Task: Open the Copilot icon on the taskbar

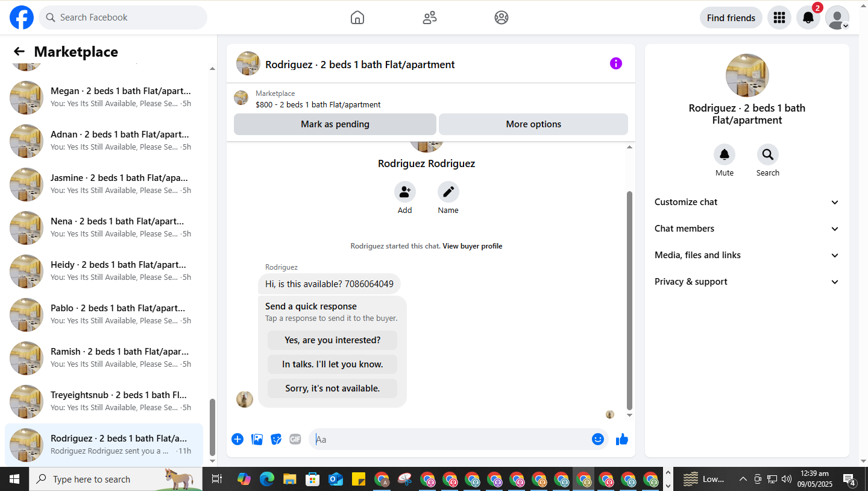Action: tap(244, 479)
